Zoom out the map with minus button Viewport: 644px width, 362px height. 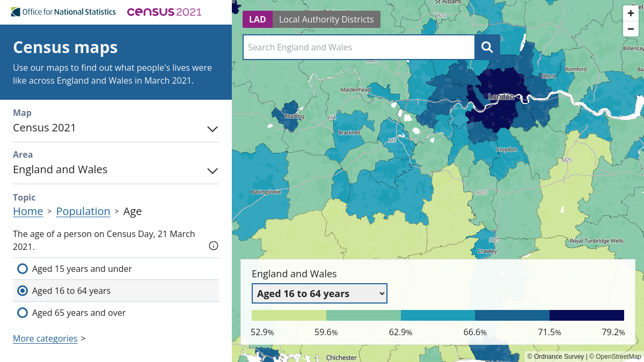631,29
